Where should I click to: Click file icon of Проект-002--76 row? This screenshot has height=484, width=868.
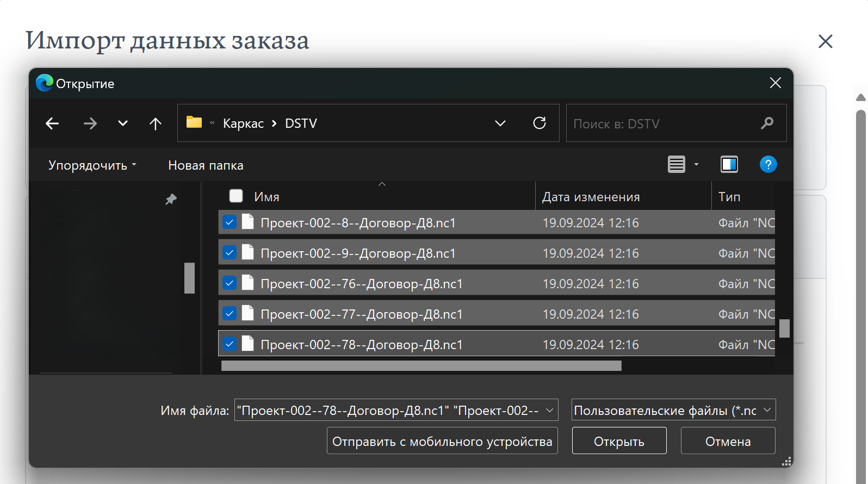[248, 283]
